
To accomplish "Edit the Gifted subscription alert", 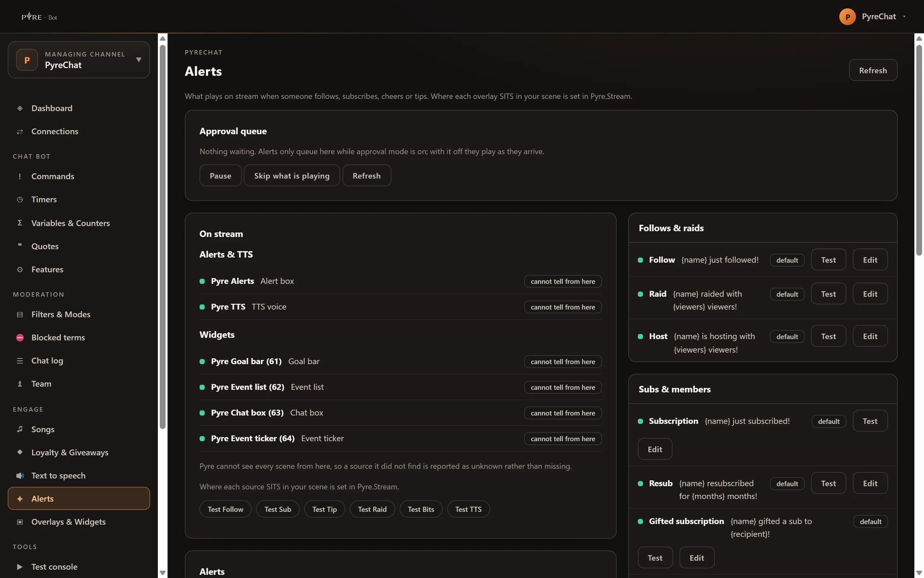I will click(697, 558).
